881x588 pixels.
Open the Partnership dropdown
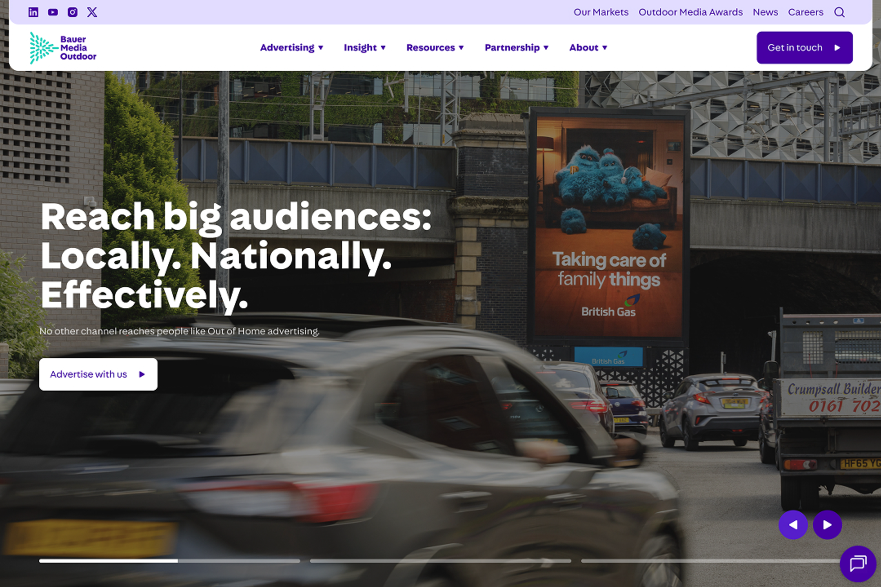516,47
